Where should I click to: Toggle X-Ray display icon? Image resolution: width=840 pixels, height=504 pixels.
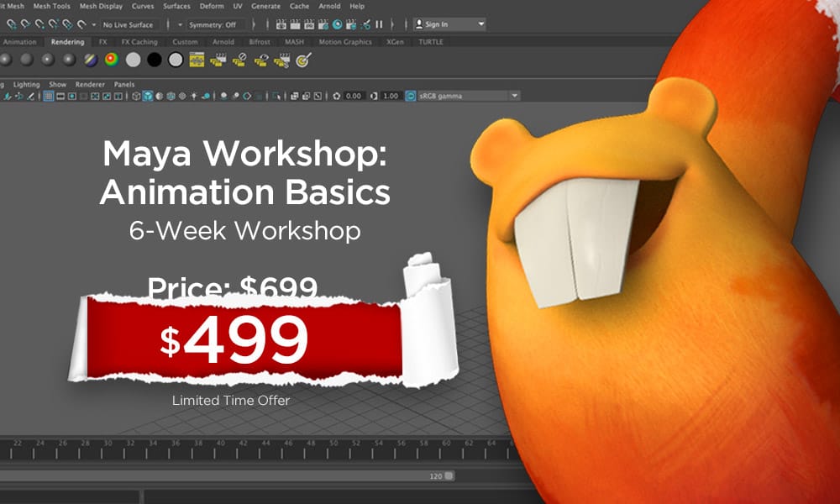(x=295, y=96)
